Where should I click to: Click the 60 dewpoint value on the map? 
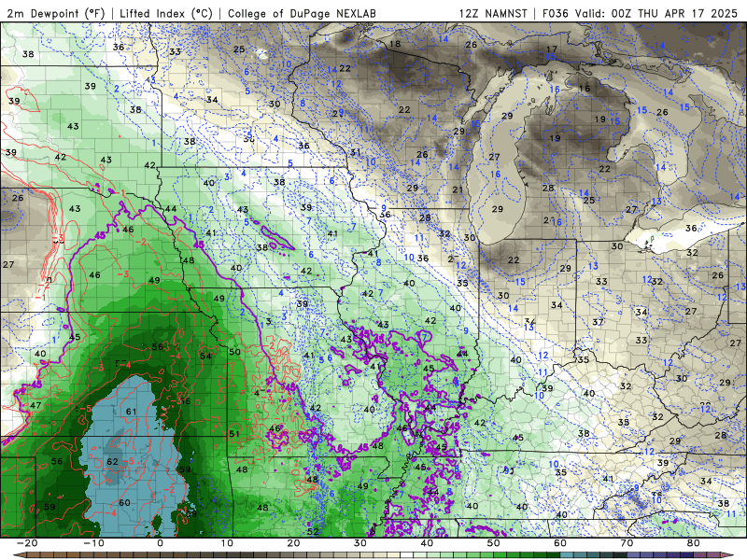pos(124,503)
